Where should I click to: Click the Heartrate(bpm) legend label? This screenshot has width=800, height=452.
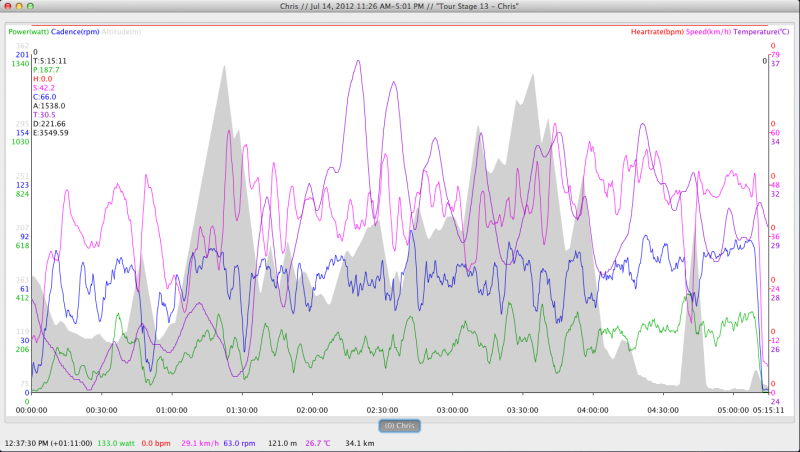[x=656, y=32]
